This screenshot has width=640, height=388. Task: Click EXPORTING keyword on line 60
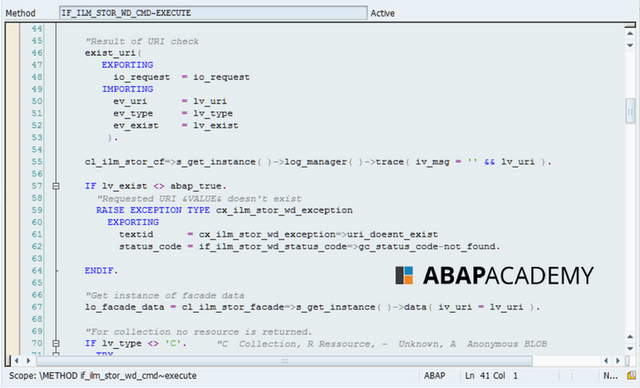[x=133, y=222]
